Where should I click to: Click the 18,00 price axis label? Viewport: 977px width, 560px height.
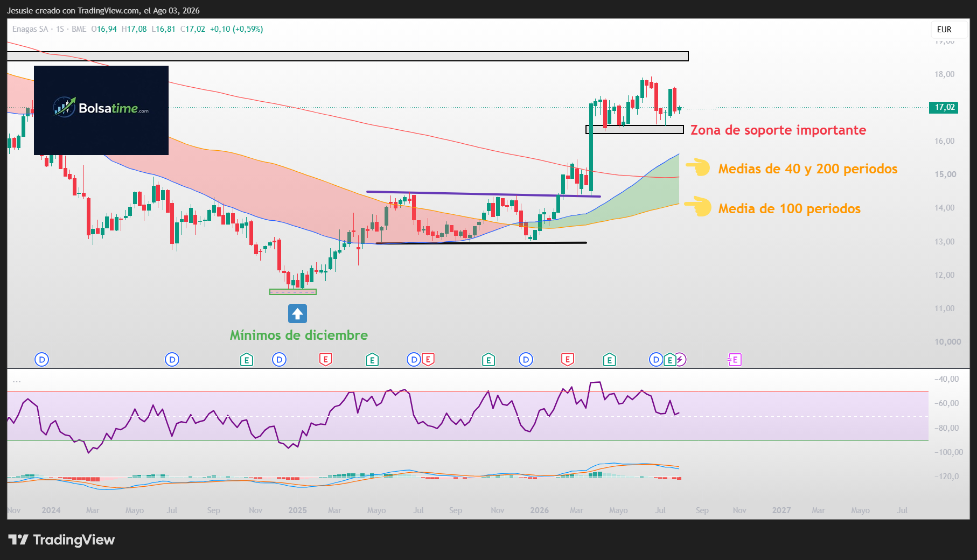click(x=945, y=74)
